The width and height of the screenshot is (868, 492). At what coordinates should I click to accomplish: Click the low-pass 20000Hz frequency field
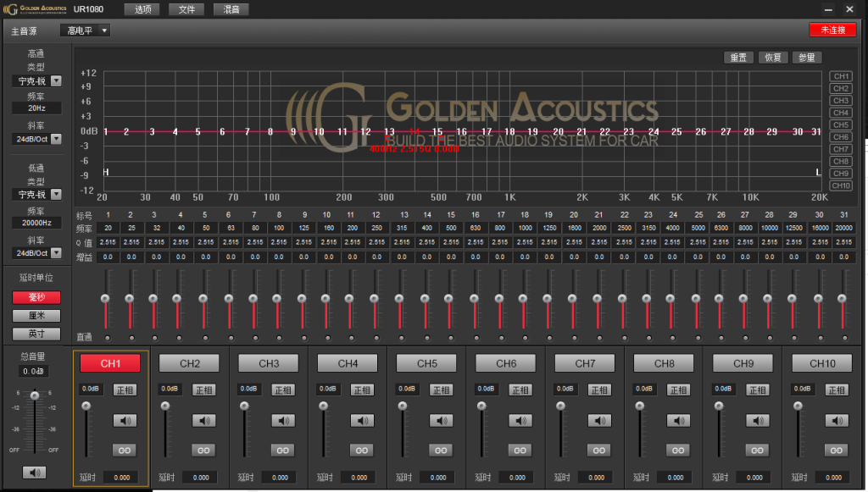pos(36,223)
